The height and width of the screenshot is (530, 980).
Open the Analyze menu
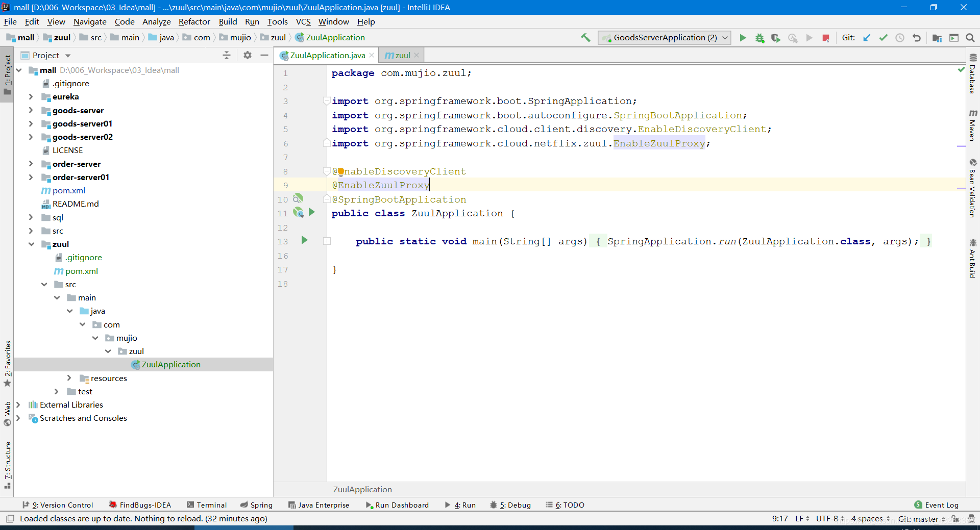[x=156, y=21]
